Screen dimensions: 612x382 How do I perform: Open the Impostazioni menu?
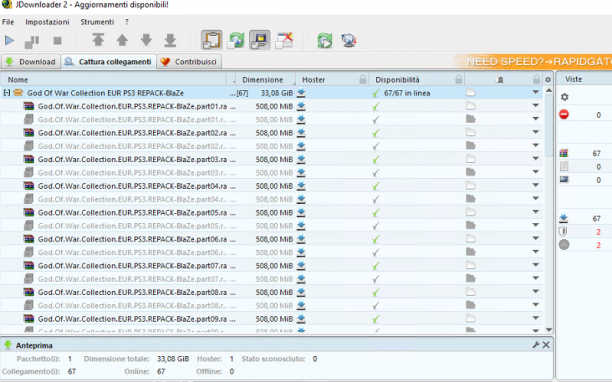tap(47, 22)
